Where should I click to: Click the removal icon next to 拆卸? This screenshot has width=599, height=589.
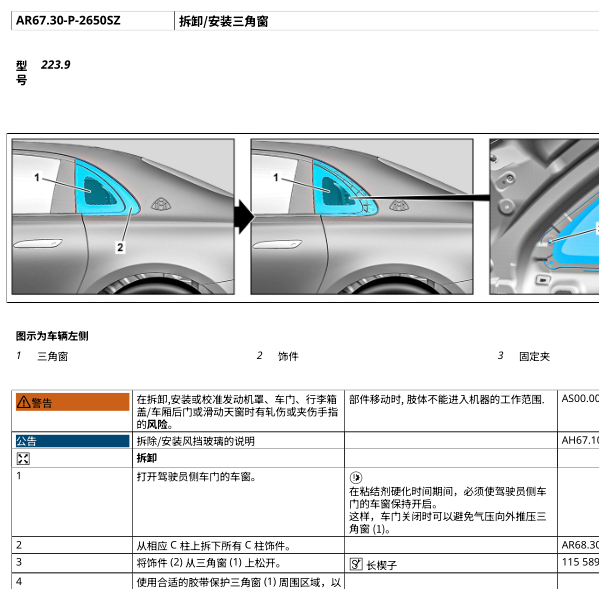click(23, 458)
